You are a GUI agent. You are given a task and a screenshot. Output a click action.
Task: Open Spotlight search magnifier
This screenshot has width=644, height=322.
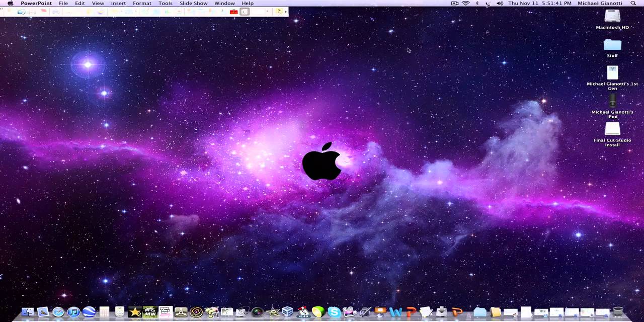(x=633, y=4)
